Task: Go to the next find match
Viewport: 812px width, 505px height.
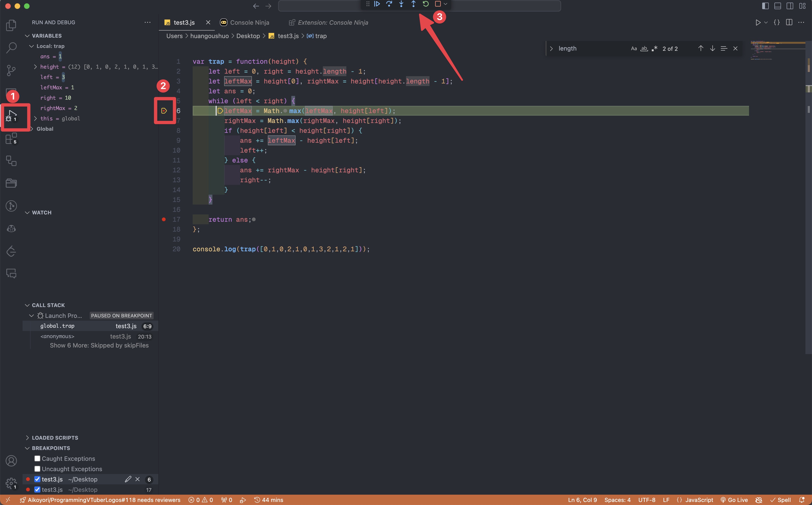Action: (713, 48)
